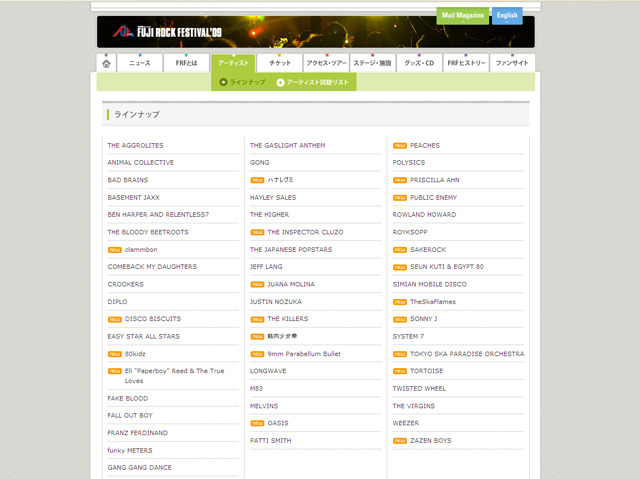Open funky METERS artist link
This screenshot has height=479, width=640.
(130, 450)
